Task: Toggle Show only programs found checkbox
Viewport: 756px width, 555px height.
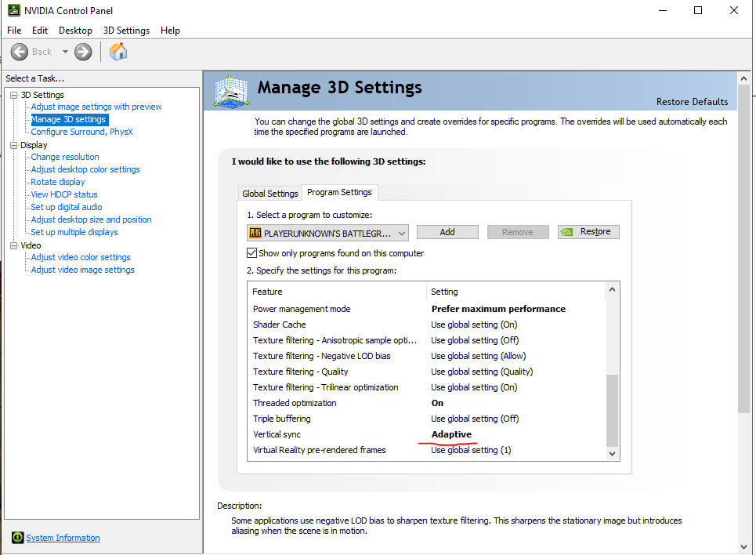Action: (x=251, y=253)
